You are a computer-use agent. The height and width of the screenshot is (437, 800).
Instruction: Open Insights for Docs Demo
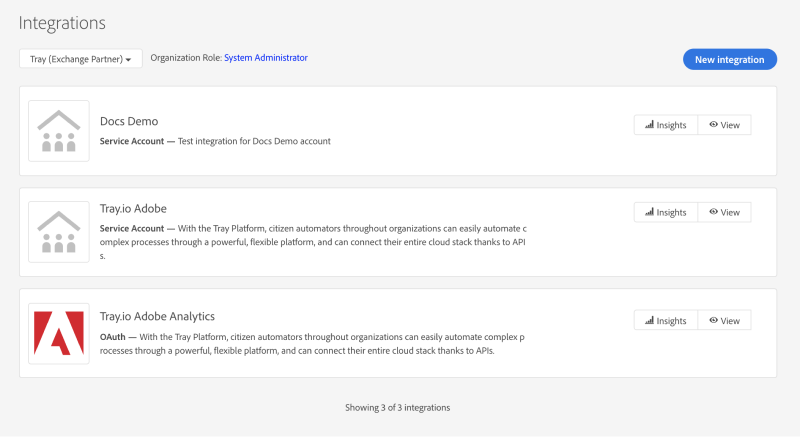665,125
